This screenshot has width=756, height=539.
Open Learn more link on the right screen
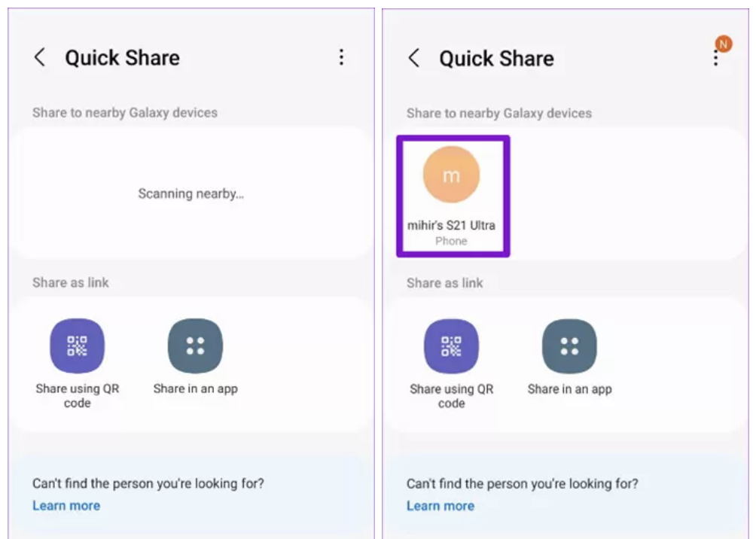[x=440, y=506]
